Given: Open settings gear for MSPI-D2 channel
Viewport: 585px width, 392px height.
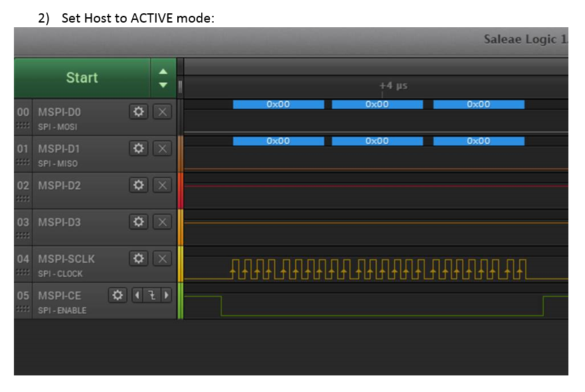Looking at the screenshot, I should pyautogui.click(x=138, y=185).
